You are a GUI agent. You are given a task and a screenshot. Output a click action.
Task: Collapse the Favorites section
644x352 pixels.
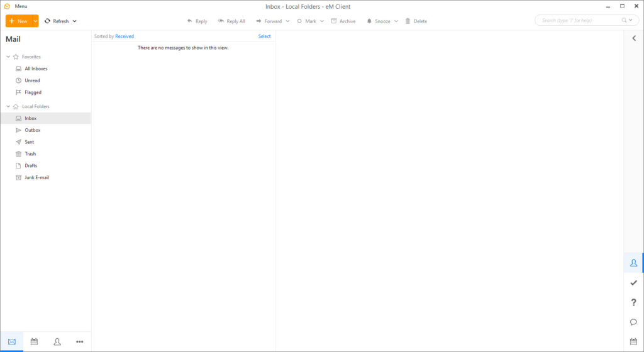(x=8, y=57)
